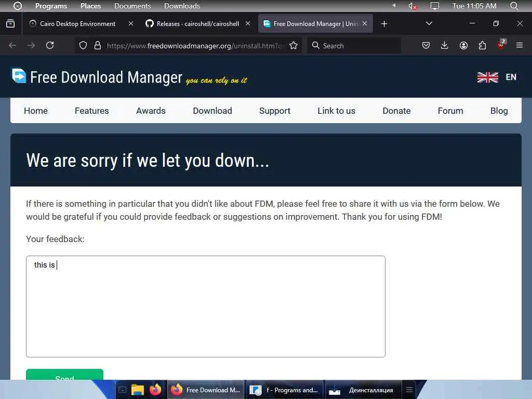Viewport: 532px width, 399px height.
Task: Open tracking protection shield icon
Action: [83, 46]
